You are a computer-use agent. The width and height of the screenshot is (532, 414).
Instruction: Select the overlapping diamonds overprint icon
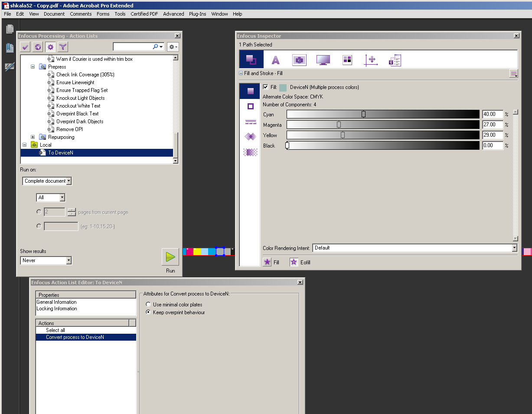coord(250,137)
